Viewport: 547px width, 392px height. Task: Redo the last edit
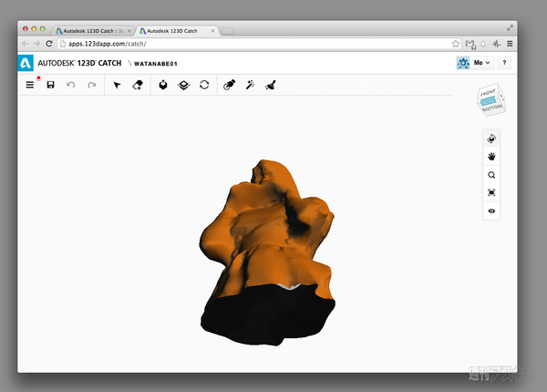[x=92, y=85]
